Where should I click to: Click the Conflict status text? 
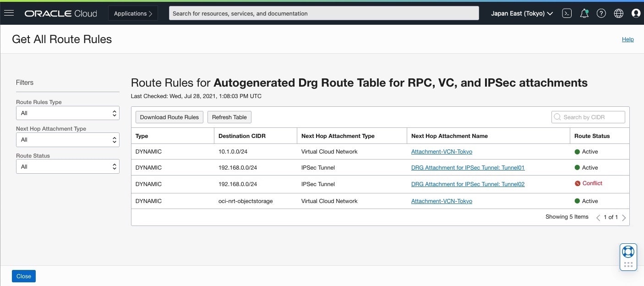[x=592, y=183]
